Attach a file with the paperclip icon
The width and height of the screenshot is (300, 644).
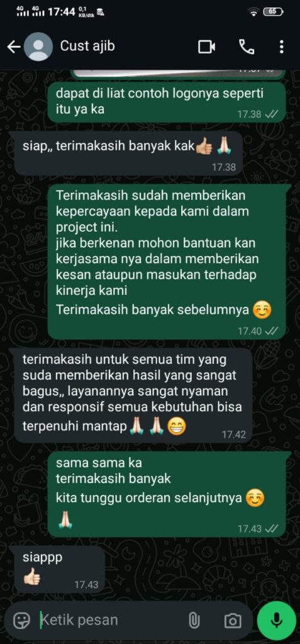[x=194, y=621]
